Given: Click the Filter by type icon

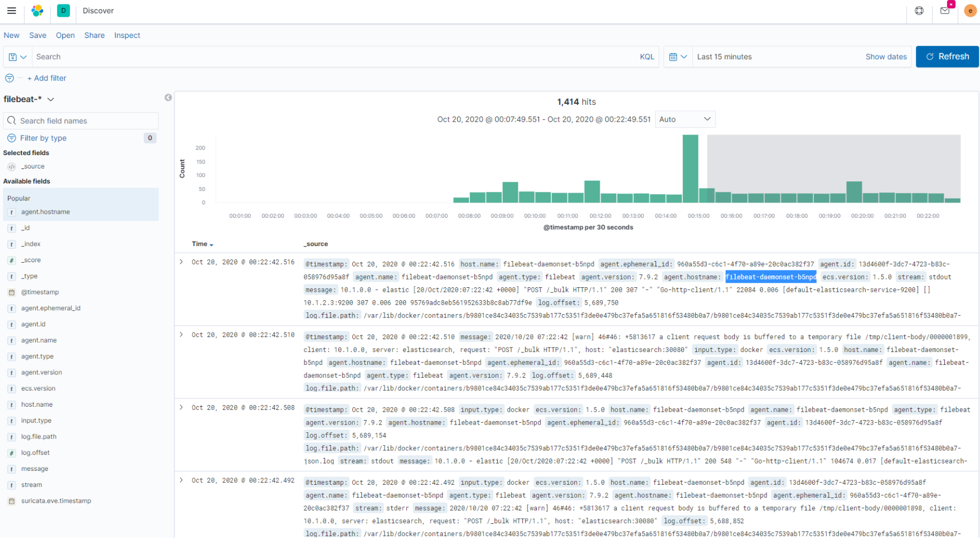Looking at the screenshot, I should 11,138.
